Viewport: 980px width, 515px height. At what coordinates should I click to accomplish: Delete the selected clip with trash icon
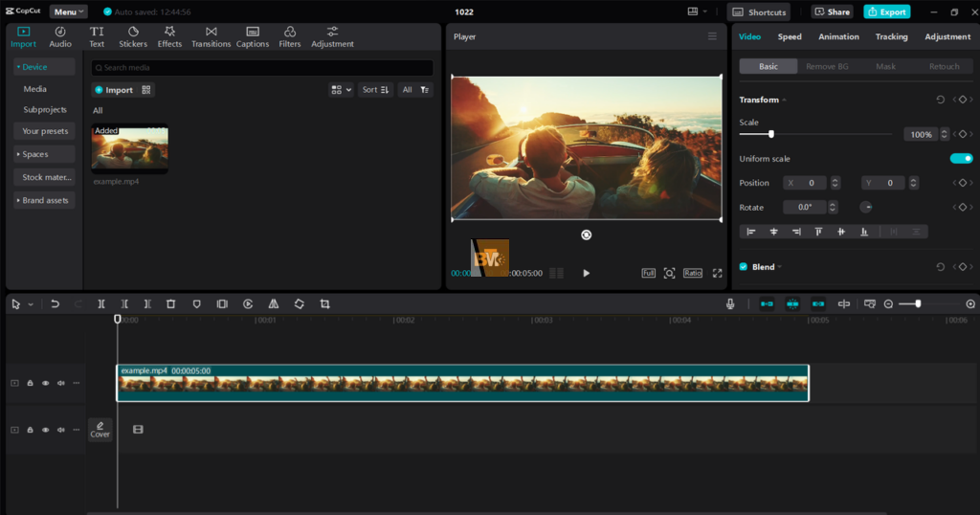click(x=170, y=303)
